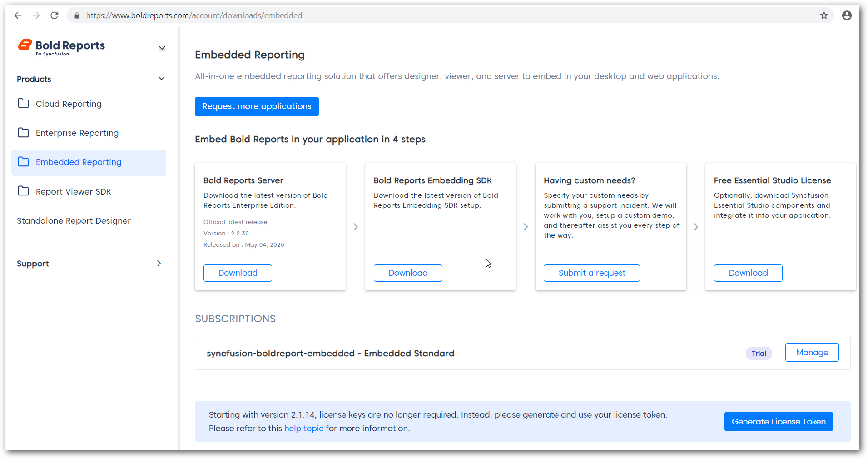Click the Report Viewer SDK folder icon
This screenshot has height=459, width=868.
click(23, 191)
